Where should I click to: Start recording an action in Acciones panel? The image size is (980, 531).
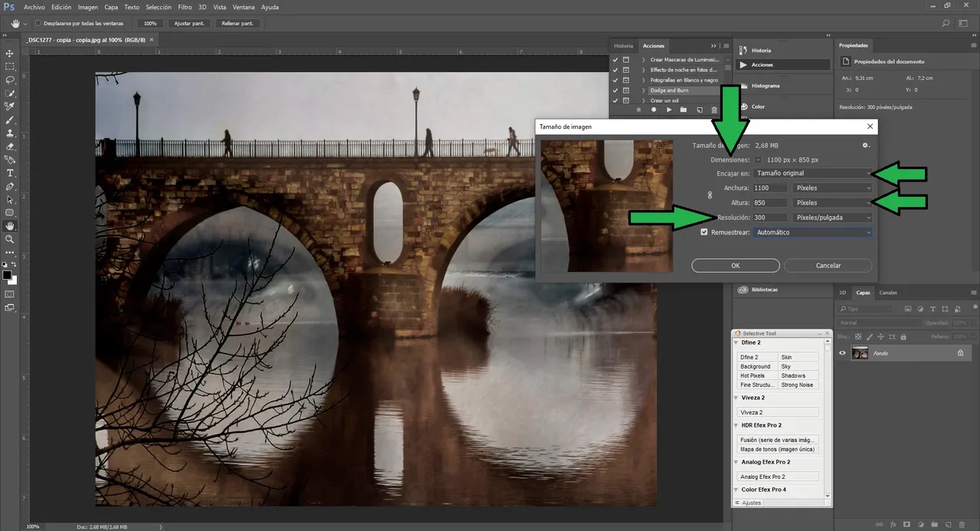click(654, 110)
